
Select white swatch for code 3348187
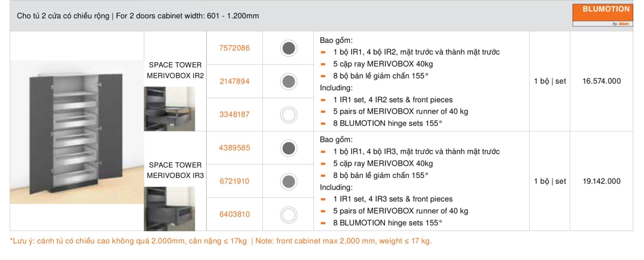pyautogui.click(x=289, y=115)
